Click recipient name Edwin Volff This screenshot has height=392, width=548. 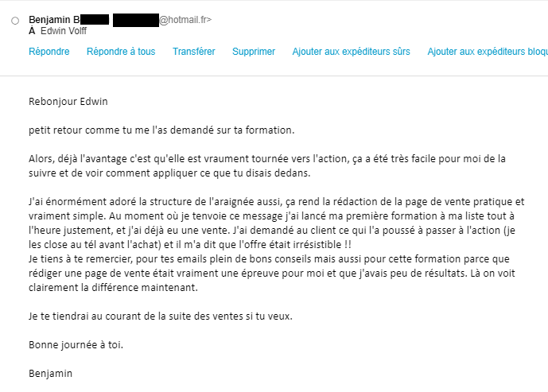(x=64, y=31)
